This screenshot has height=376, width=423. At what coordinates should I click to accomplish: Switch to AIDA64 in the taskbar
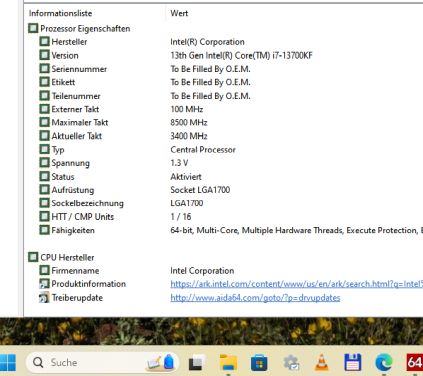click(x=415, y=363)
